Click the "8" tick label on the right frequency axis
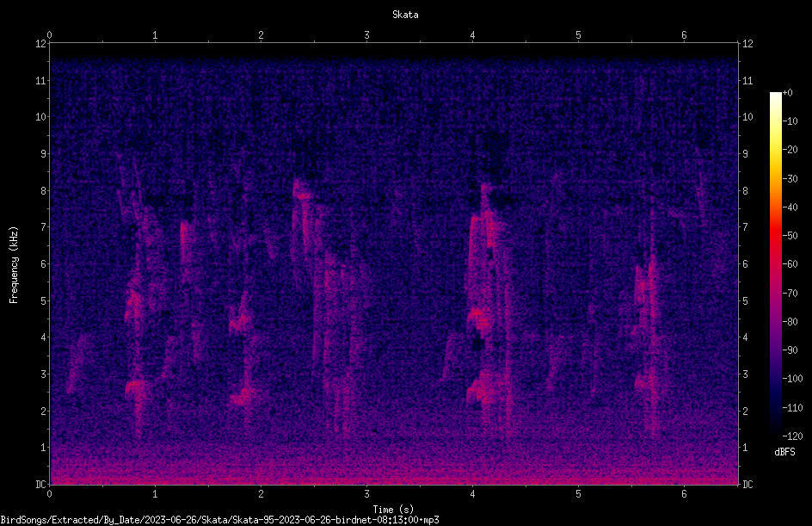Image resolution: width=812 pixels, height=526 pixels. (x=745, y=191)
